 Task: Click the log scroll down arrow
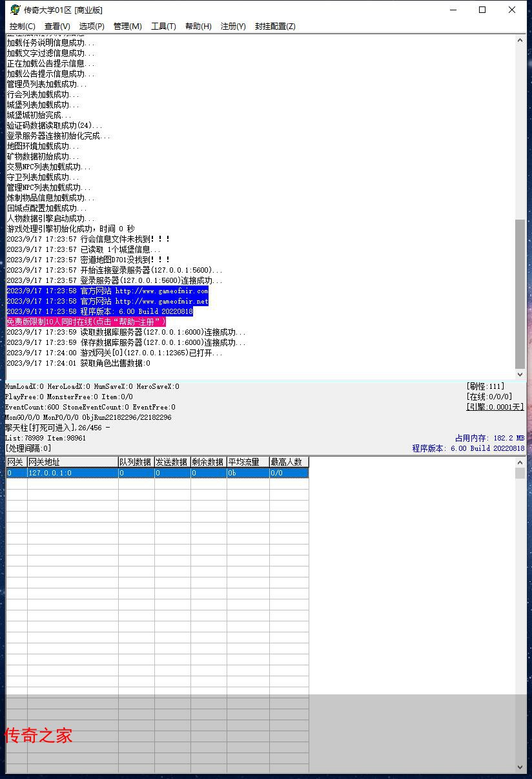tap(520, 374)
